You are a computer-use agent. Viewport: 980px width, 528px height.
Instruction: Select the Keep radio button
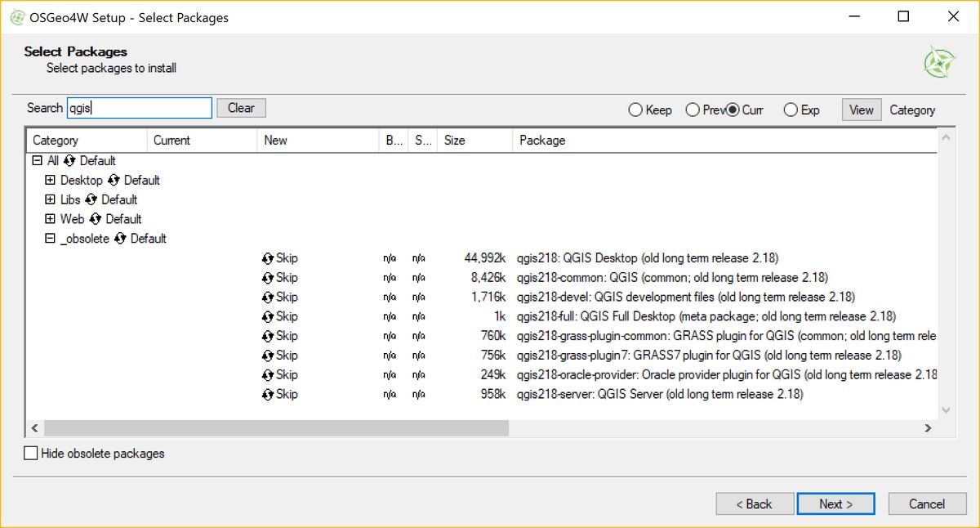635,110
